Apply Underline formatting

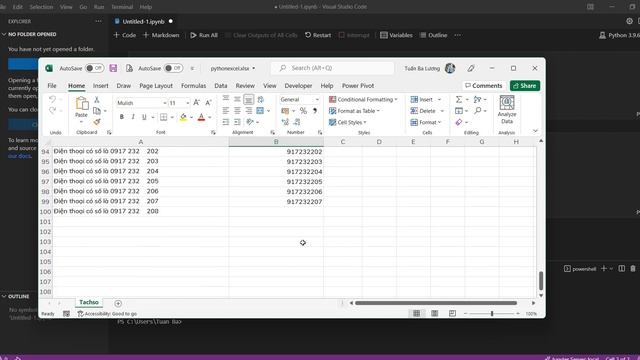point(144,117)
